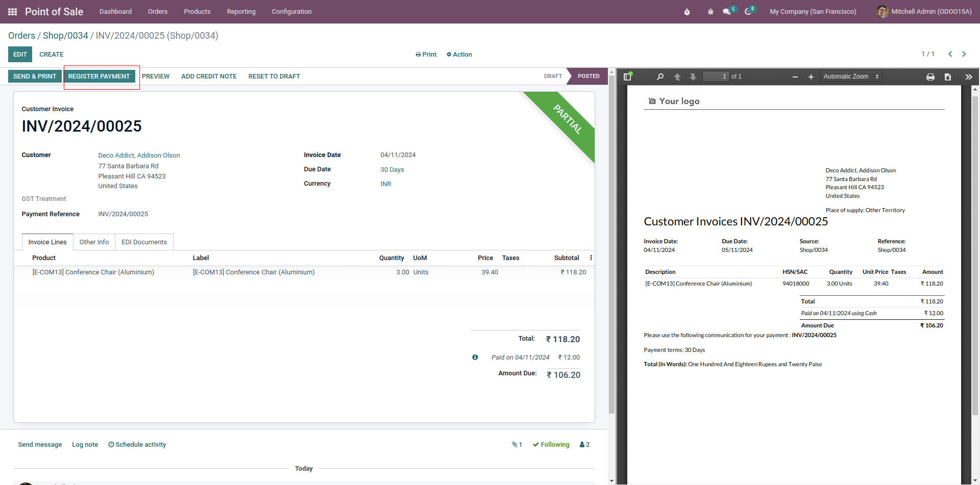Click the Conference Chair product cell
Image resolution: width=980 pixels, height=485 pixels.
(x=93, y=272)
